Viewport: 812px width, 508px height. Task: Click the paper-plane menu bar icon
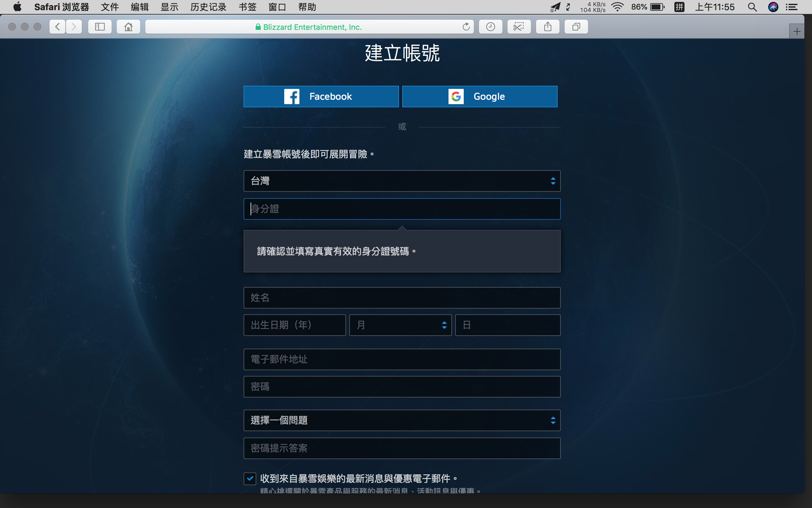pyautogui.click(x=556, y=7)
